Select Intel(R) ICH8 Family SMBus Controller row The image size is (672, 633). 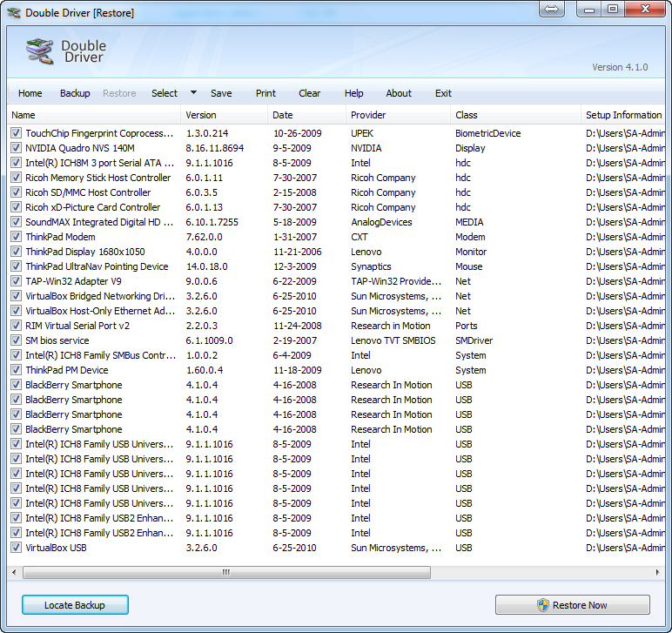pos(336,355)
